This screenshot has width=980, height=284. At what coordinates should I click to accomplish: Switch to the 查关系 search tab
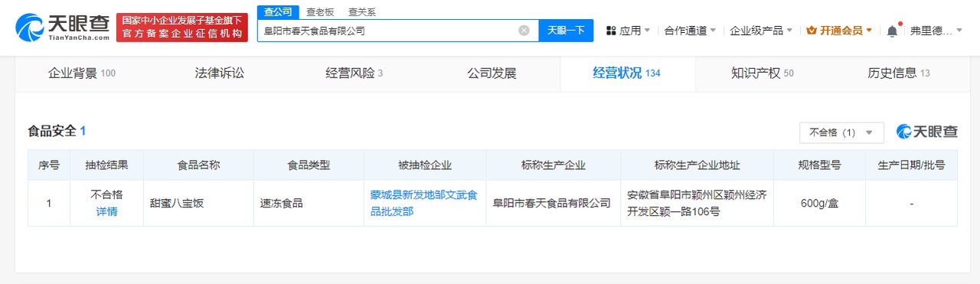click(361, 12)
